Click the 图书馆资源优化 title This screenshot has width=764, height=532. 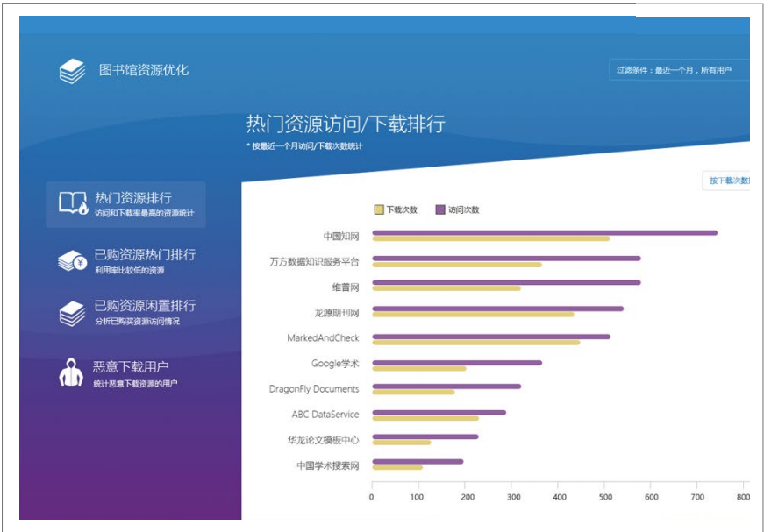coord(144,70)
